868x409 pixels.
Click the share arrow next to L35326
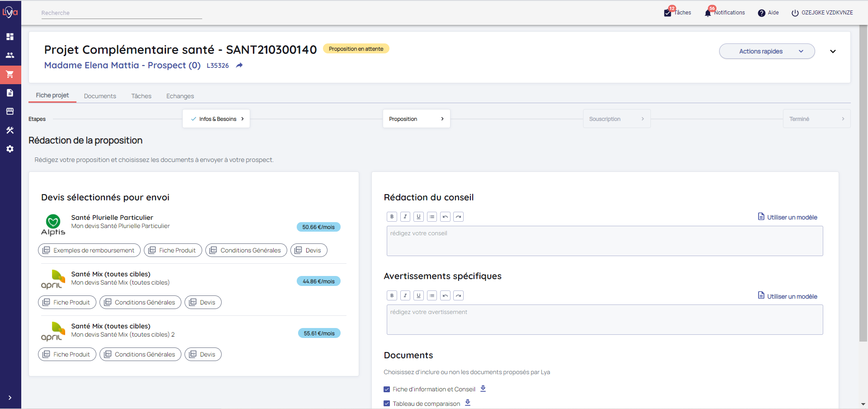239,66
